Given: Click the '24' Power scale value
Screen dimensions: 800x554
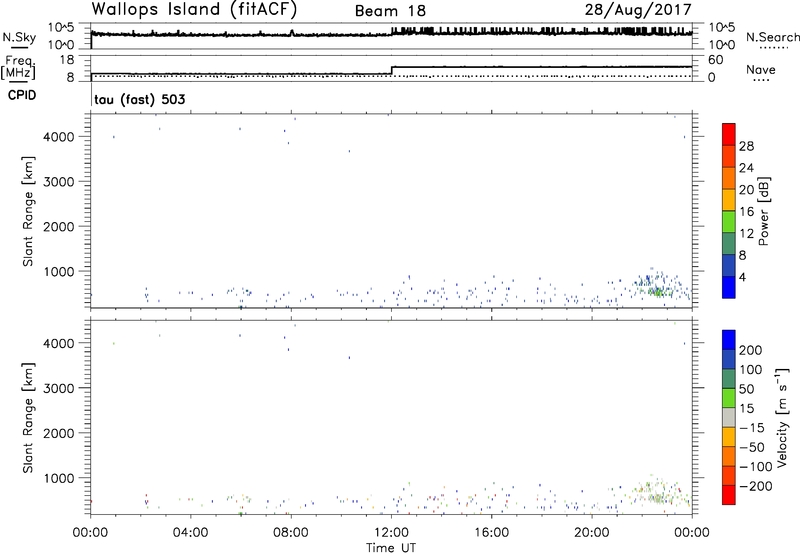Looking at the screenshot, I should tap(746, 168).
